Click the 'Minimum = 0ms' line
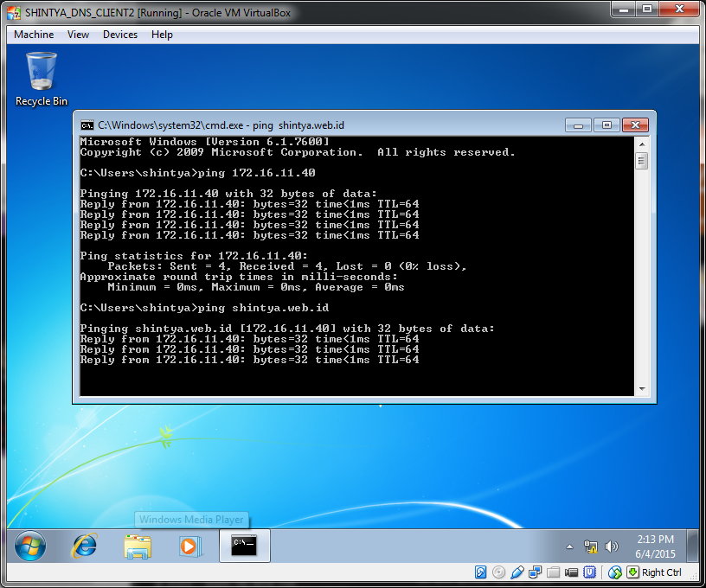The width and height of the screenshot is (706, 588). 256,287
